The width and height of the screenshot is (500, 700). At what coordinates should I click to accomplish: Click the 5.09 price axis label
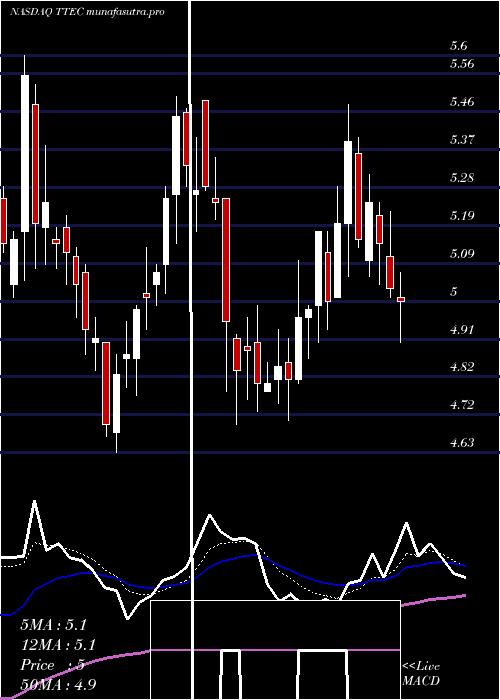tap(462, 254)
